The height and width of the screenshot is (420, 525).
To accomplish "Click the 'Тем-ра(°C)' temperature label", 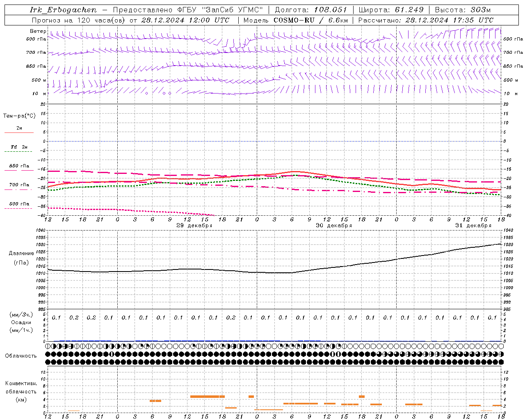I will 19,116.
